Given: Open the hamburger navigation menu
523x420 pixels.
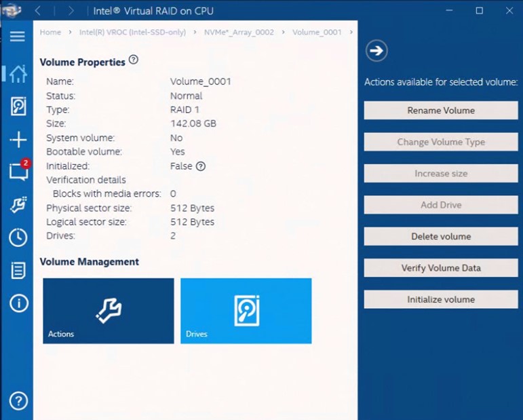Looking at the screenshot, I should pyautogui.click(x=18, y=37).
